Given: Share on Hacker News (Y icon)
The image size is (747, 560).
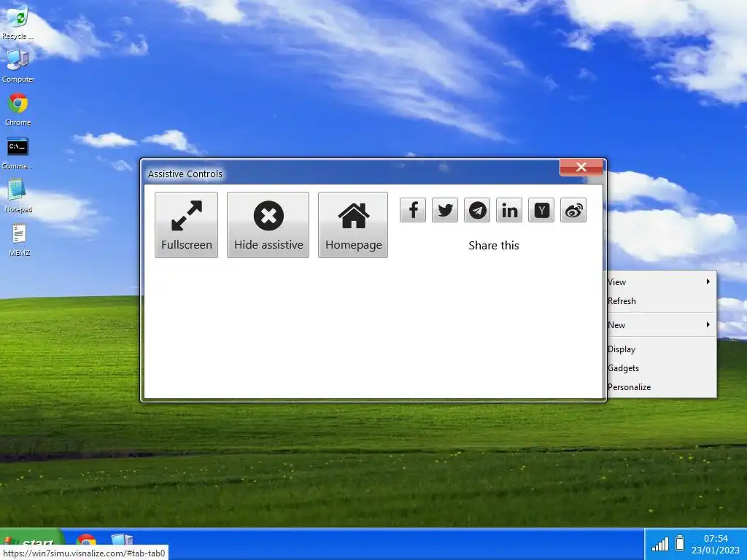Looking at the screenshot, I should [x=541, y=210].
